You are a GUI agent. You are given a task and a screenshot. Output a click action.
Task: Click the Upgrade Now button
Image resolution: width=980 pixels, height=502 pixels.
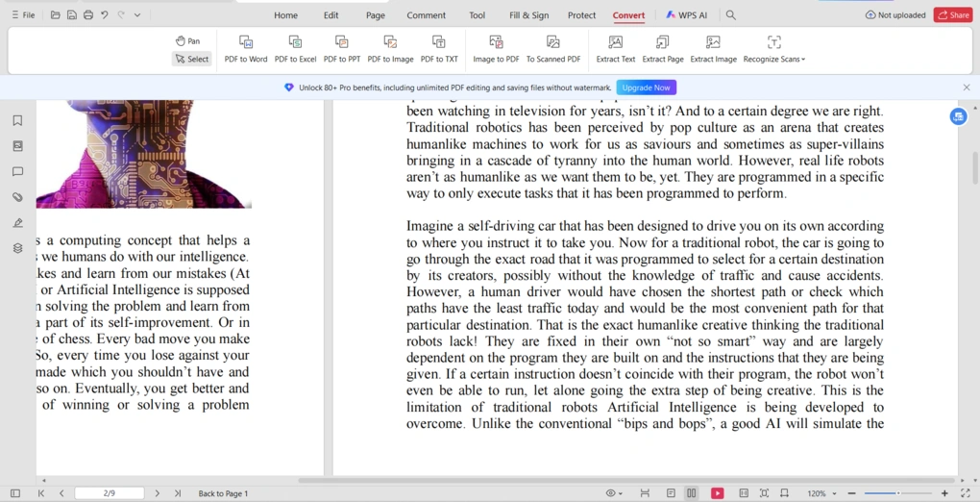(x=647, y=88)
